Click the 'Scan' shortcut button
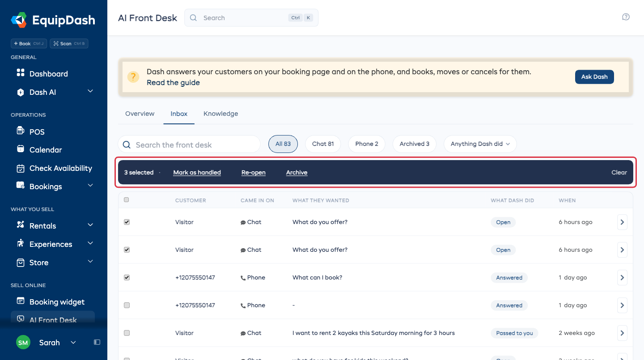 pos(69,43)
